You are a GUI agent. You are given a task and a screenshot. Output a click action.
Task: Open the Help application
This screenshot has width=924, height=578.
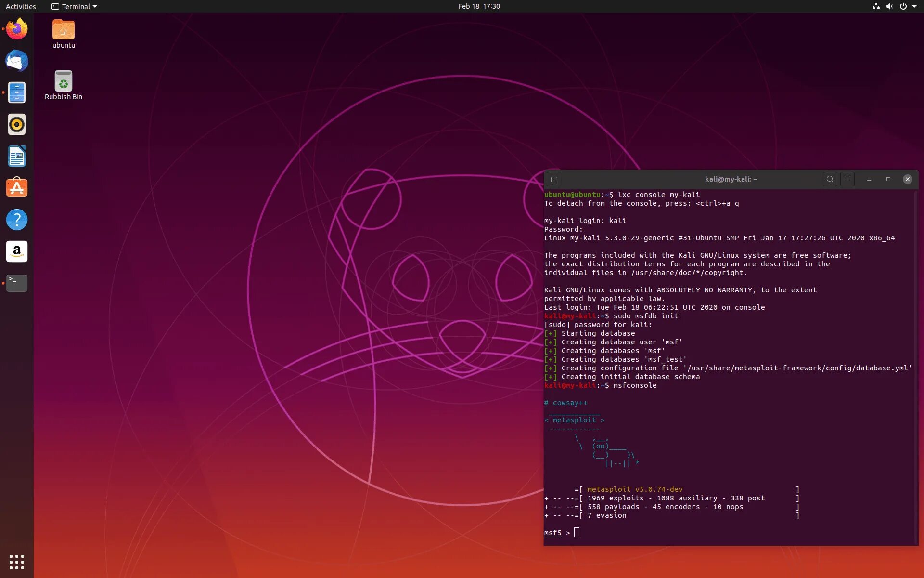[17, 220]
